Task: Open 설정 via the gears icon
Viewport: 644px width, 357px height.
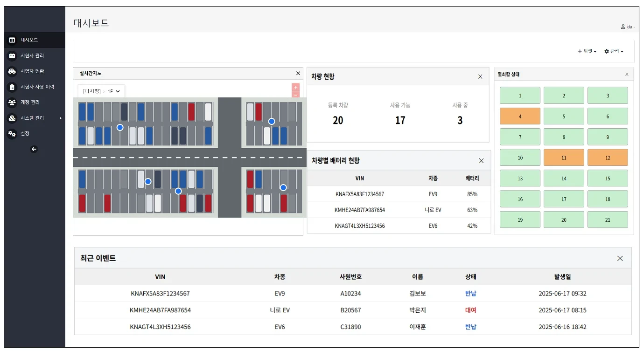Action: [12, 134]
